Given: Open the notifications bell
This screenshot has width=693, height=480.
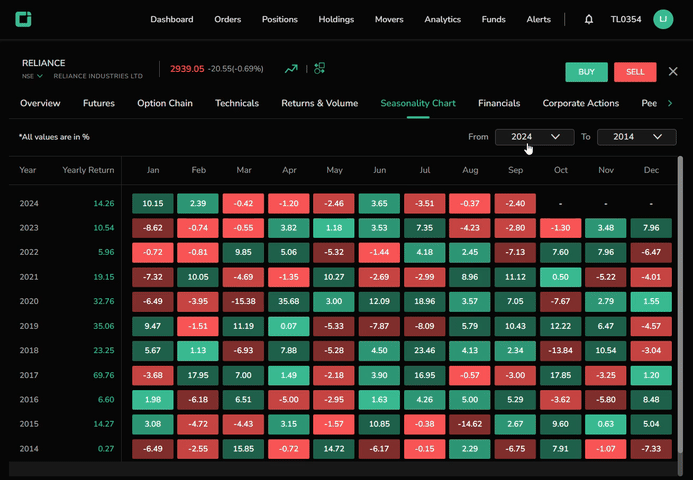Looking at the screenshot, I should coord(589,19).
